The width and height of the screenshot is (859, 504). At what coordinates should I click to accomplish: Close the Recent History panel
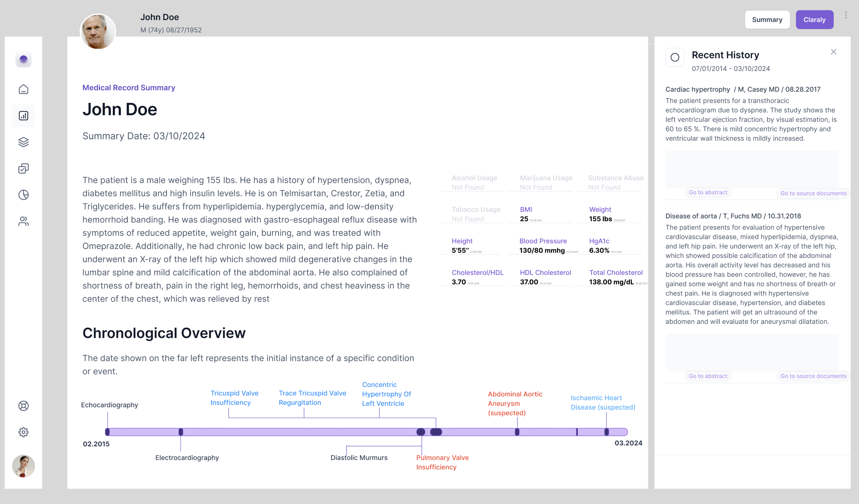pyautogui.click(x=833, y=52)
